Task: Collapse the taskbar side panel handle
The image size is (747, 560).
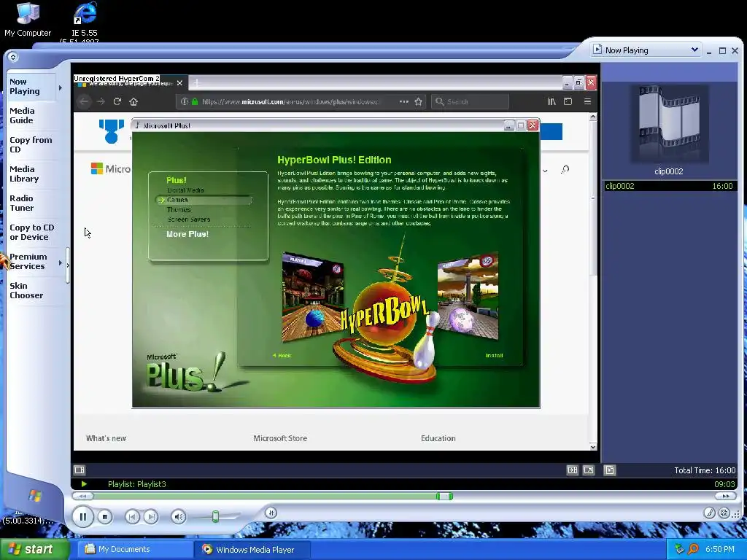Action: click(x=68, y=265)
